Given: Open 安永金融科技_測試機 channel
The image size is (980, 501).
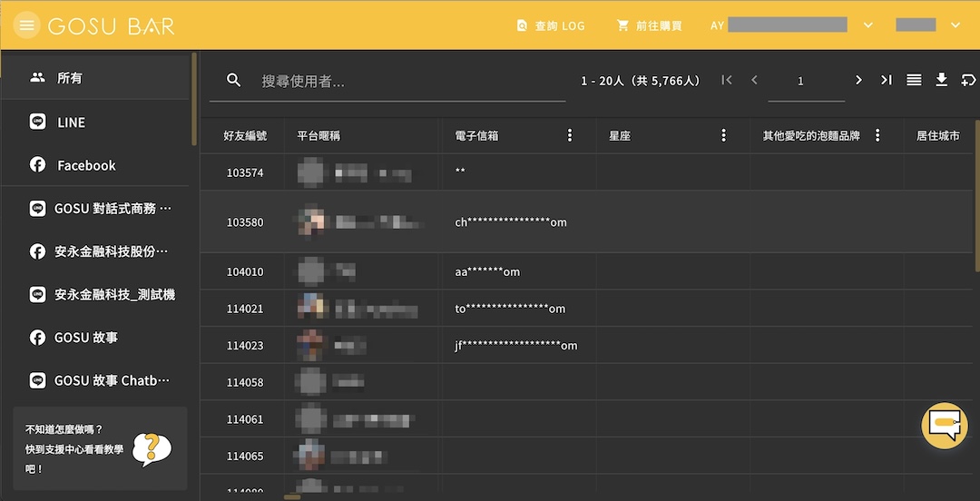Looking at the screenshot, I should tap(95, 295).
